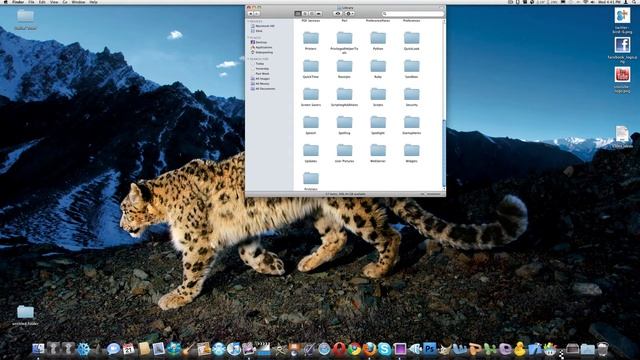Screen dimensions: 640x360
Task: Open the PrivilegedHelperTools folder
Action: [x=344, y=38]
